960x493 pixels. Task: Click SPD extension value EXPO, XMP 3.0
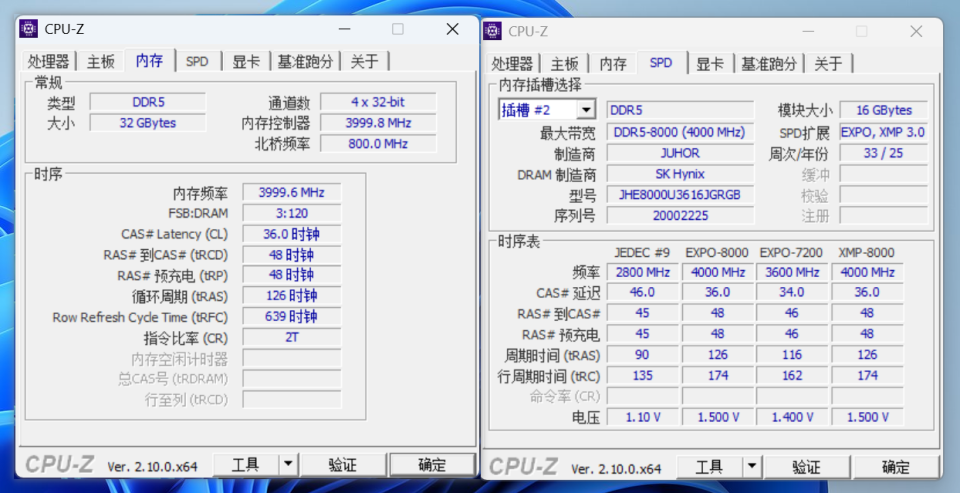tap(883, 132)
